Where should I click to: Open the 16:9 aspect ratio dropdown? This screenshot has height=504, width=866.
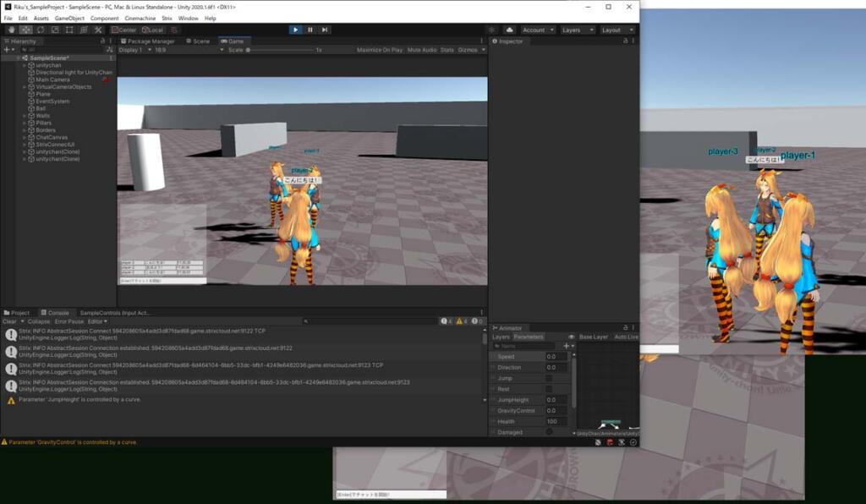pos(189,50)
